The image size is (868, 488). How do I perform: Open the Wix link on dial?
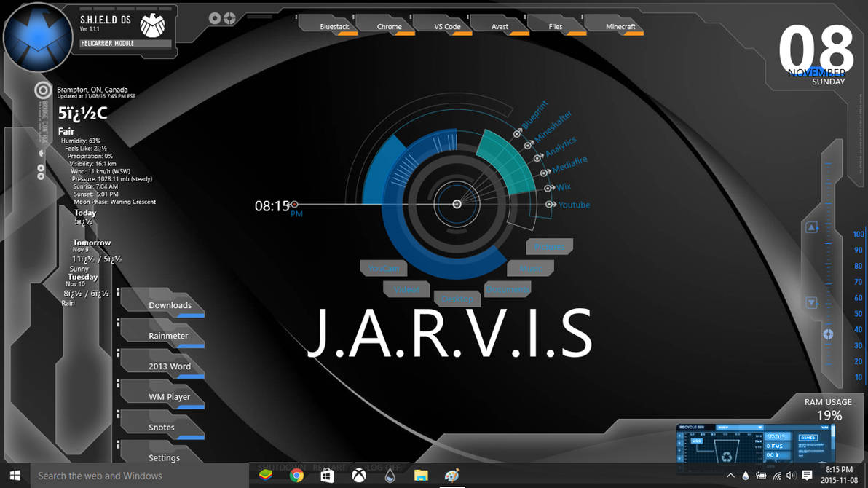click(x=564, y=187)
